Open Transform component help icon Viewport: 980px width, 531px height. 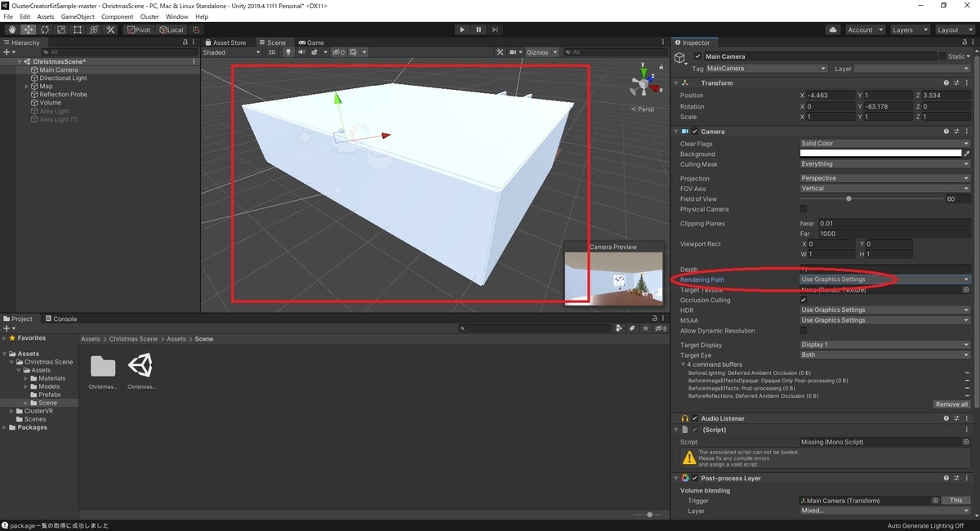(x=947, y=83)
